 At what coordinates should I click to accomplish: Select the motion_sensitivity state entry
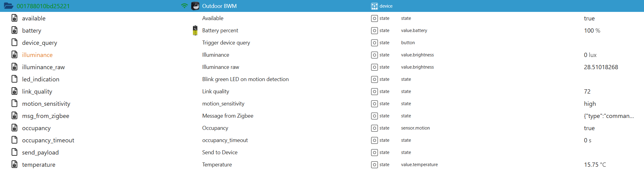pos(46,104)
